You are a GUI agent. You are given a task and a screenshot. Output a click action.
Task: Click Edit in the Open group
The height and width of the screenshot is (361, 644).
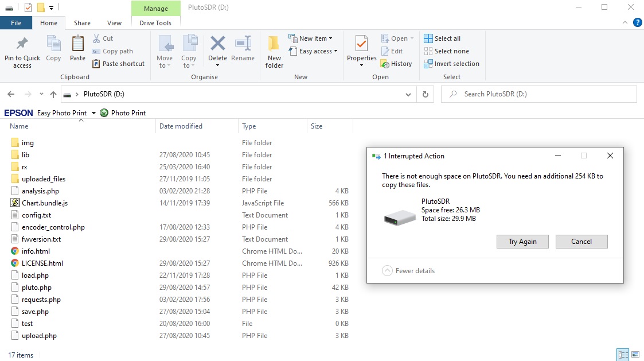392,51
